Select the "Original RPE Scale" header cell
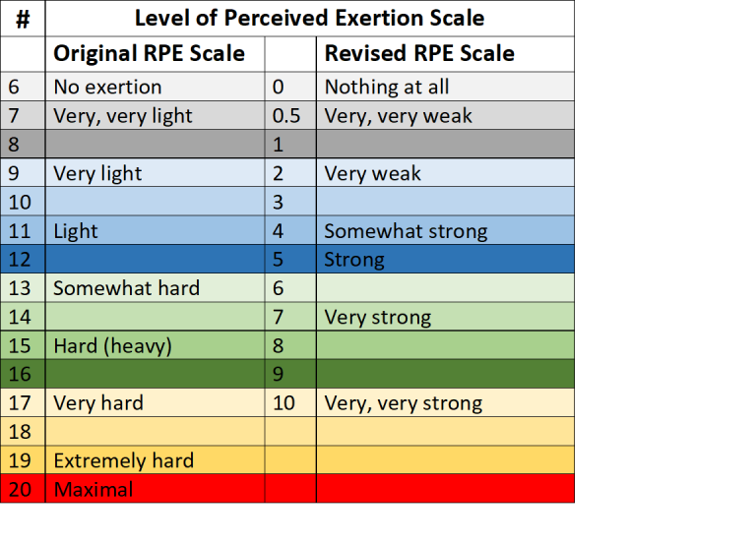756x545 pixels. point(149,53)
